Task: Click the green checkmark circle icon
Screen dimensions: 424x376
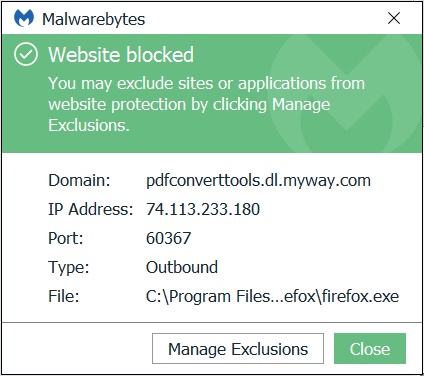Action: point(26,54)
